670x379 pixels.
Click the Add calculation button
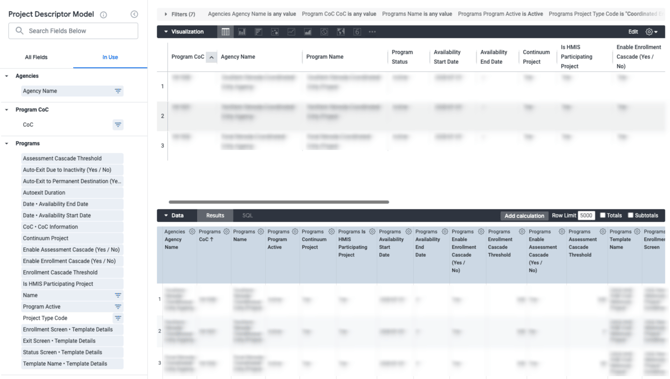click(524, 216)
